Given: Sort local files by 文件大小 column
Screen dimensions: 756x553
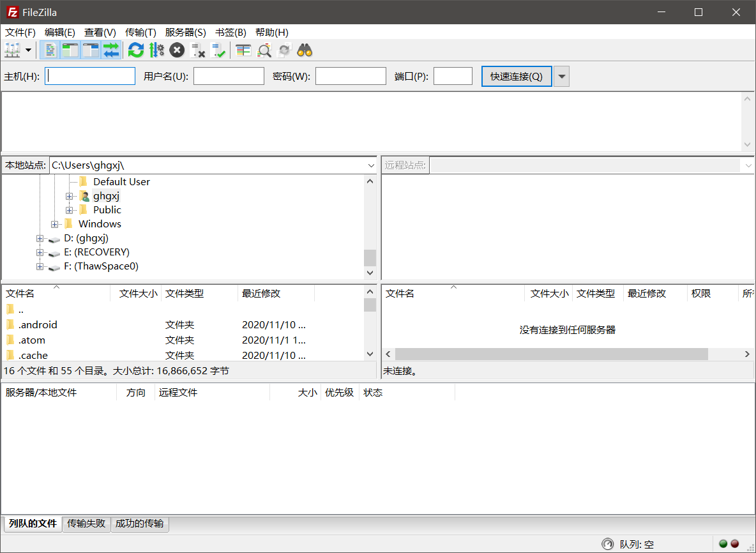Looking at the screenshot, I should click(137, 294).
